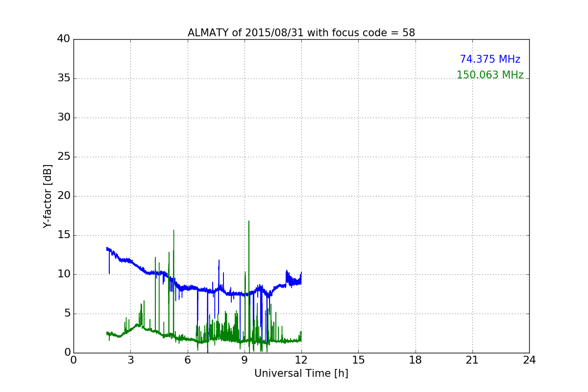Click the x-axis tick label '12'
This screenshot has height=392, width=588.
tap(301, 360)
